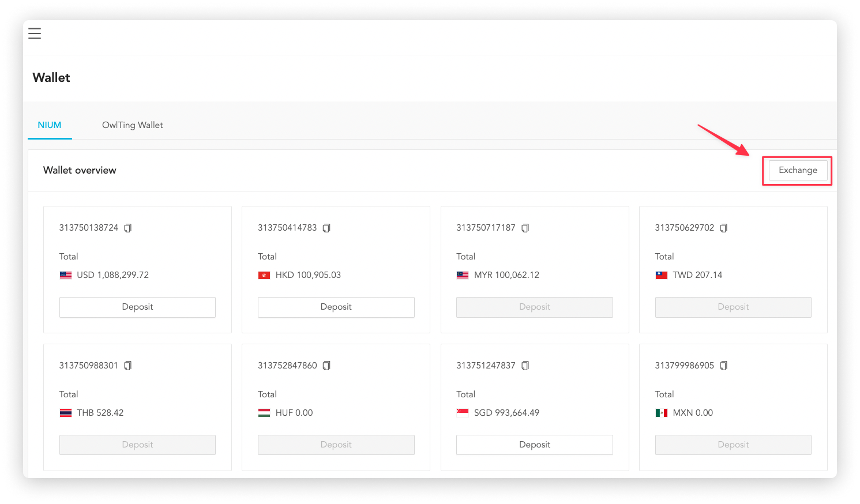Select the TWD 207.14 balance text
This screenshot has width=860, height=504.
(697, 275)
